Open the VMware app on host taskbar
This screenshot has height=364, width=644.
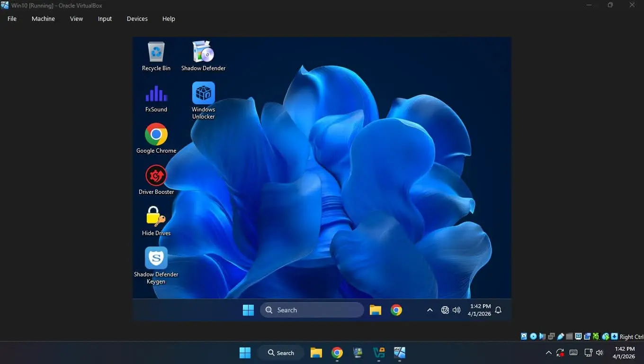pos(379,353)
